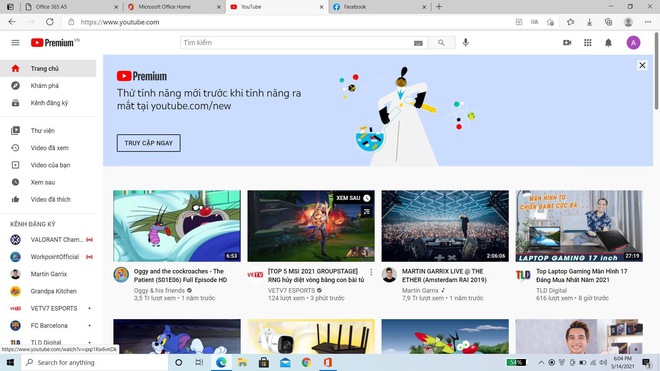Image resolution: width=660 pixels, height=371 pixels.
Task: Open the three-dot menu on MSI video
Action: click(371, 272)
